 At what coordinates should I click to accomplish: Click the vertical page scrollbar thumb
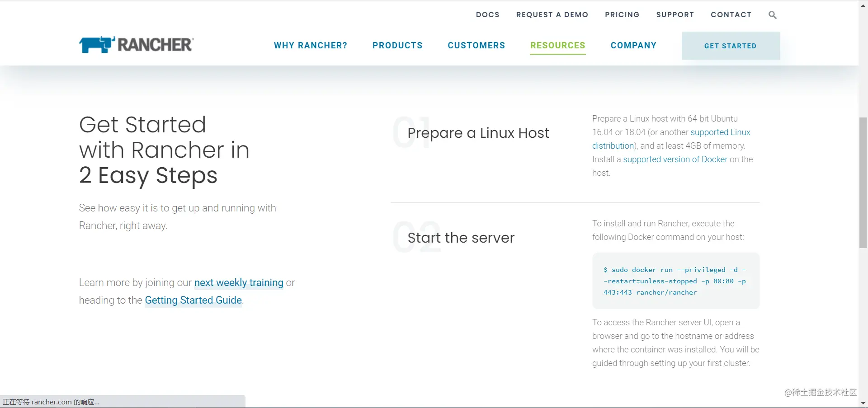[x=863, y=183]
